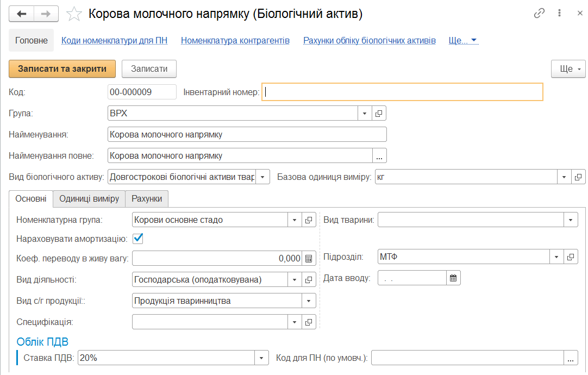Open Підрозділ record button
588x375 pixels.
[x=571, y=257]
